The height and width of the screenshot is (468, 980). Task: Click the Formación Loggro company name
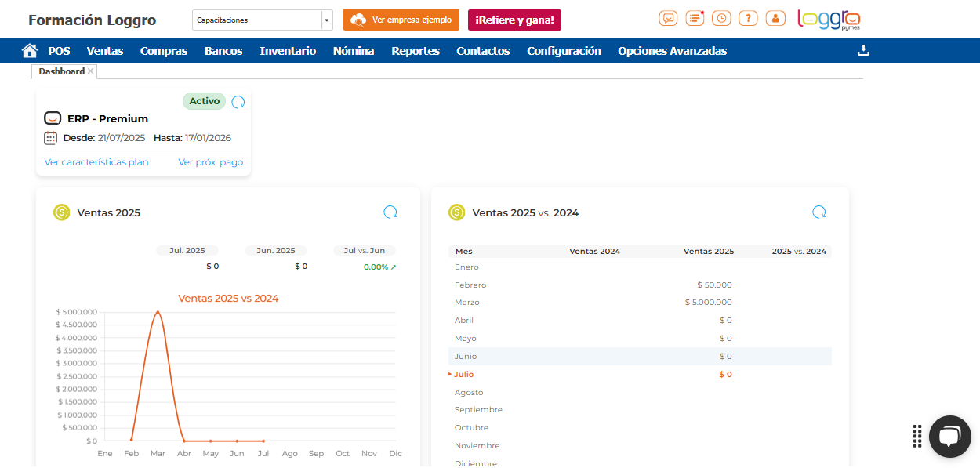coord(92,20)
